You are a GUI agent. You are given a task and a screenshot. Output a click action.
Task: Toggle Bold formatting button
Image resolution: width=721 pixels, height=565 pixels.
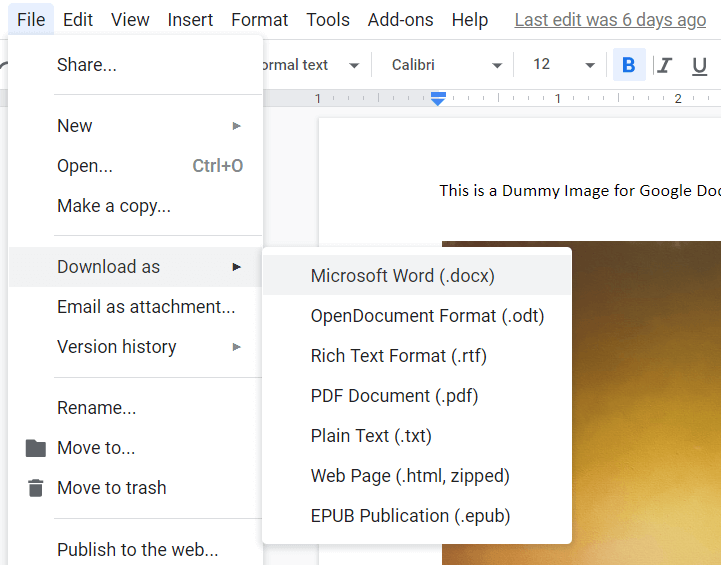[x=628, y=65]
